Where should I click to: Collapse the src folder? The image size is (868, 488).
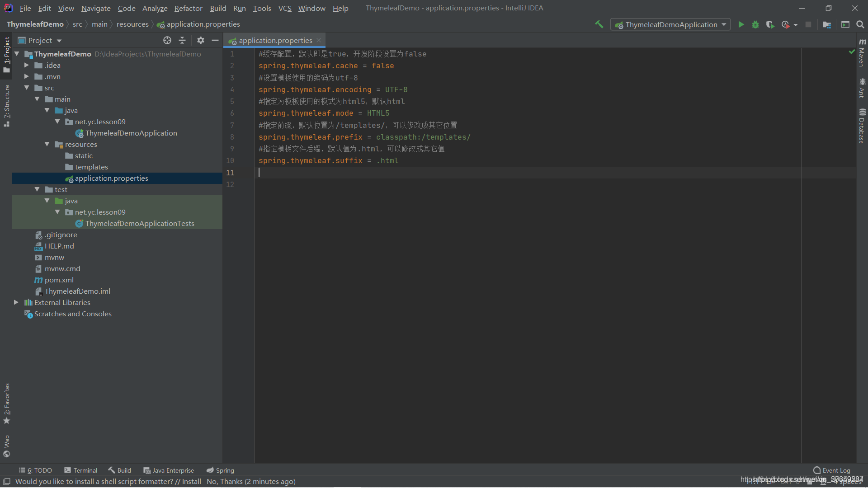27,88
